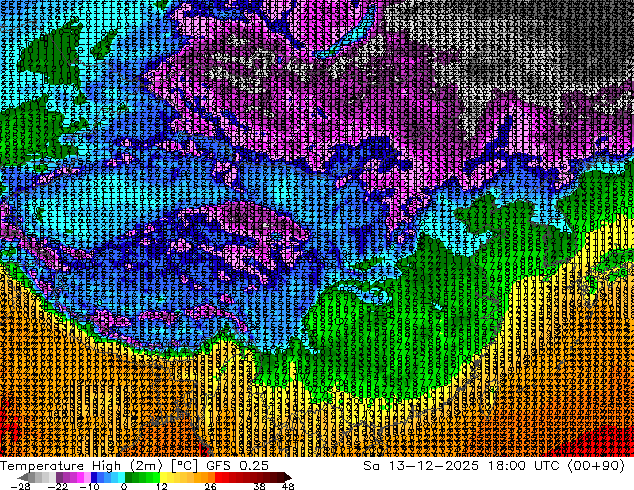Click the 'Sa 13-12-2025 18:00 UTC (00+90)' date label
Image resolution: width=634 pixels, height=490 pixels.
(x=494, y=466)
